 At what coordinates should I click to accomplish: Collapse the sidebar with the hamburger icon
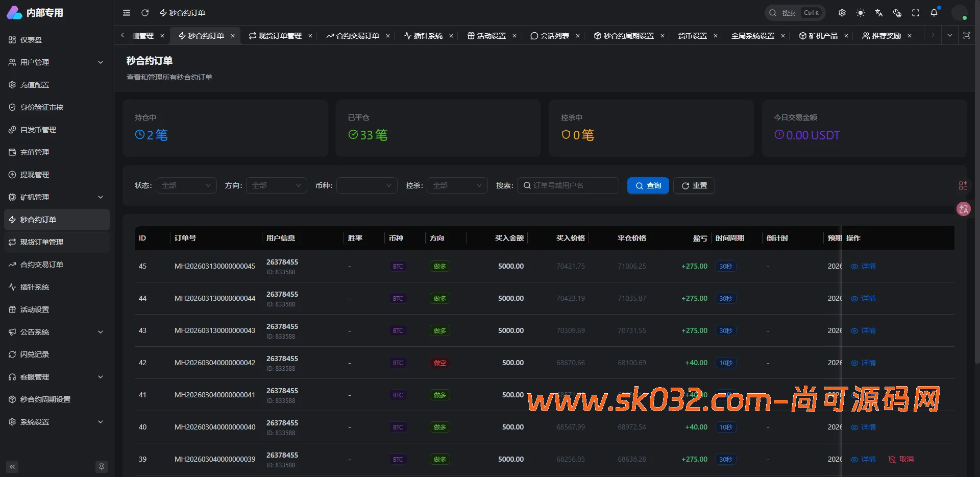click(127, 12)
